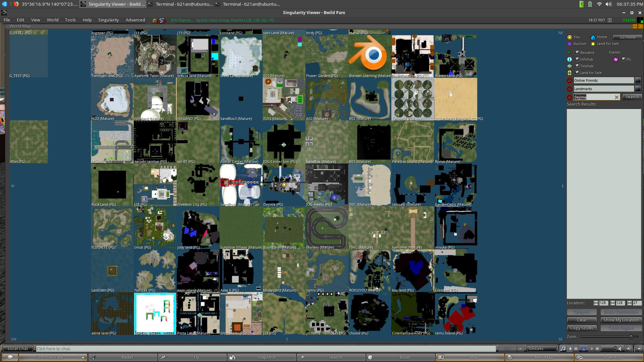
Task: Click the Fly toolbar button
Action: pos(192,357)
